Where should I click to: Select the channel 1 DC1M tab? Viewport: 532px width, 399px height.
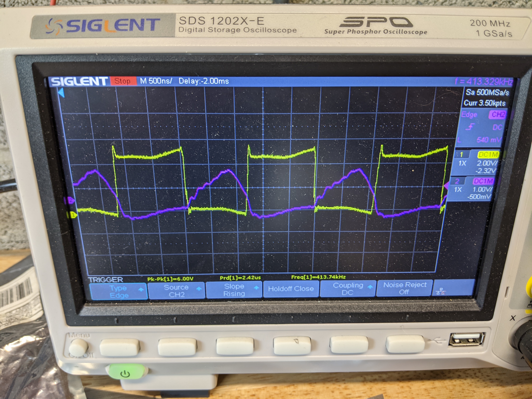[488, 154]
